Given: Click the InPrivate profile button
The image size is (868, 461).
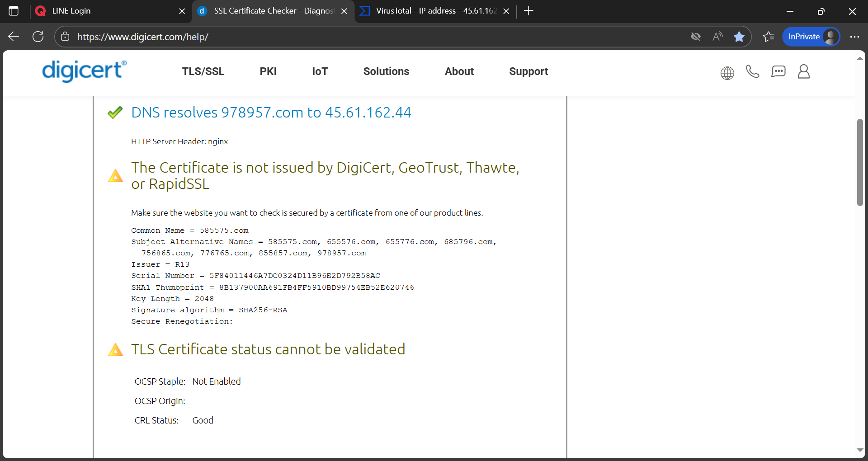Looking at the screenshot, I should coord(811,37).
